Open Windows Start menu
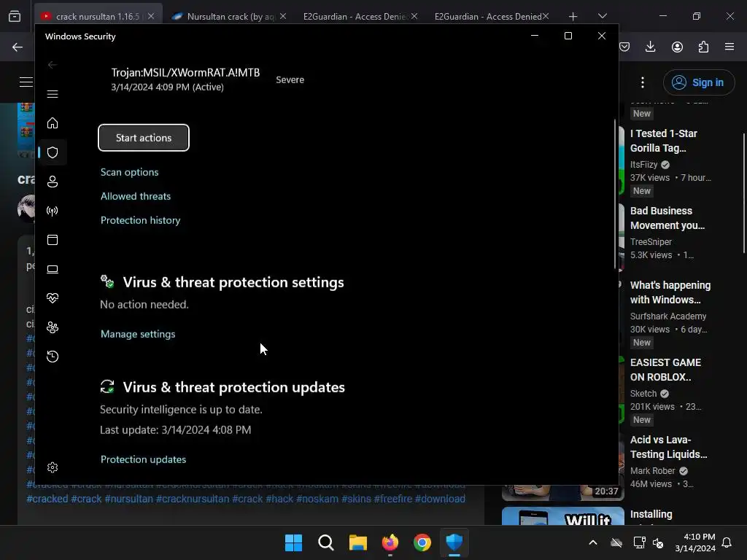 293,542
